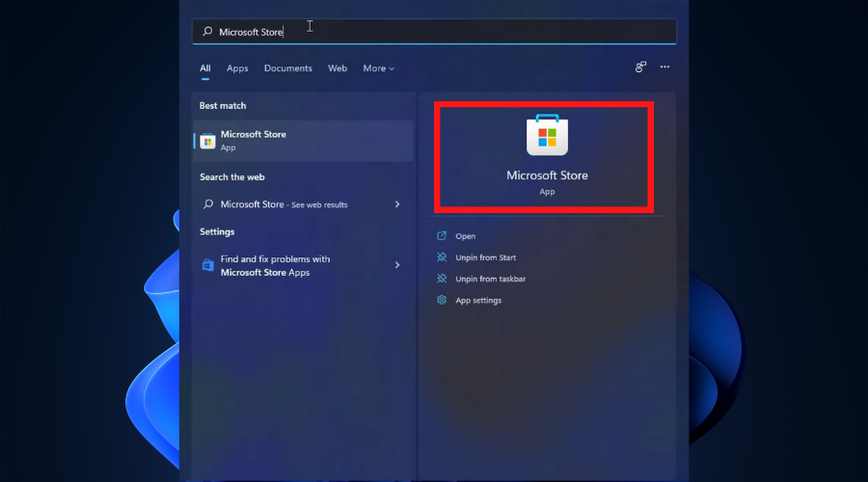
Task: Expand the web results chevron for Microsoft Store
Action: pos(397,204)
